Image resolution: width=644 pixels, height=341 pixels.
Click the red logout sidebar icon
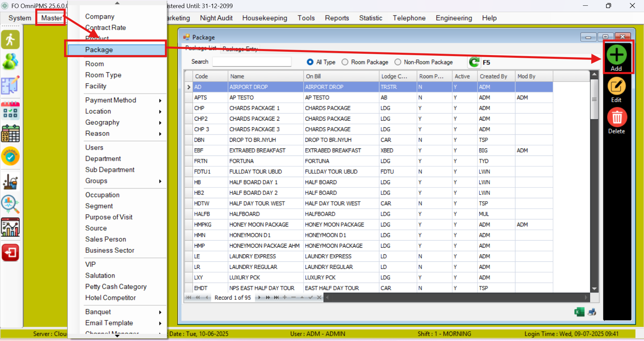click(x=10, y=253)
